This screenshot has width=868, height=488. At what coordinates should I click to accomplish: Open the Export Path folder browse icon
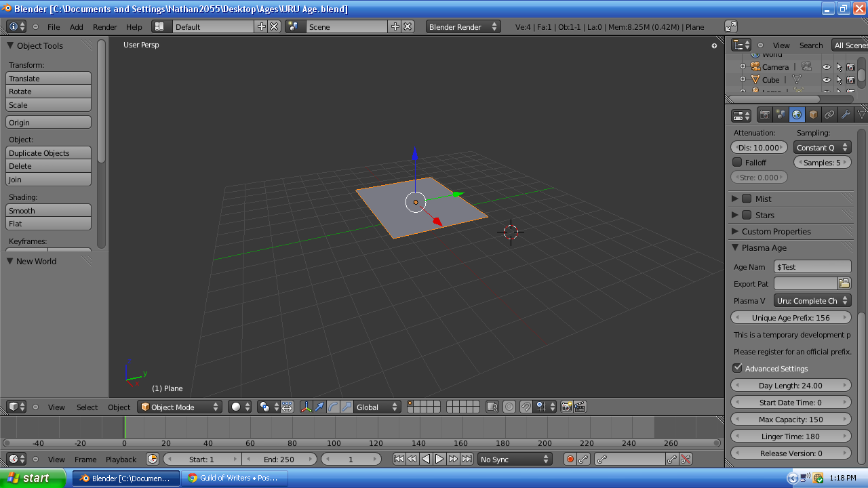[x=844, y=283]
